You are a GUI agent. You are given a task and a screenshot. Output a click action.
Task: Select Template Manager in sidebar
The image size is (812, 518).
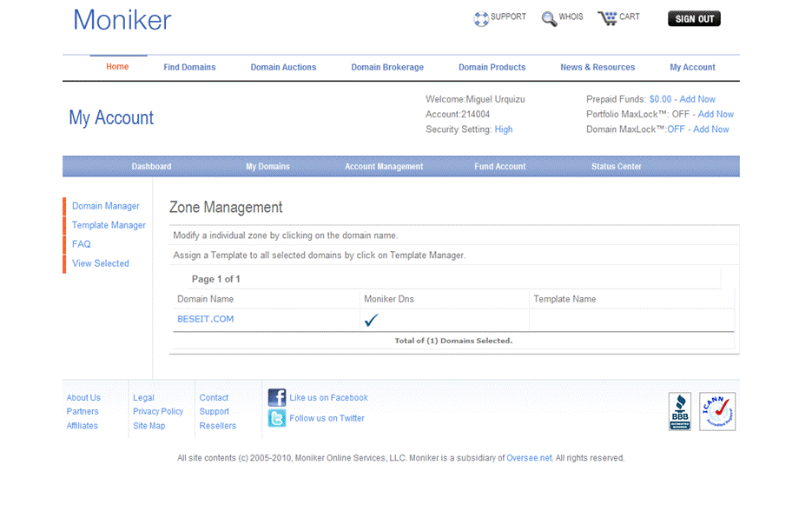pos(109,225)
